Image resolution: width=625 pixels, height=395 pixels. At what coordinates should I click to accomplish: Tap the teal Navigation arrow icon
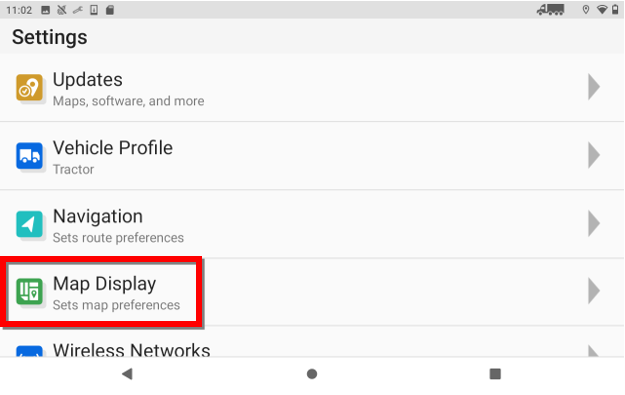point(29,224)
